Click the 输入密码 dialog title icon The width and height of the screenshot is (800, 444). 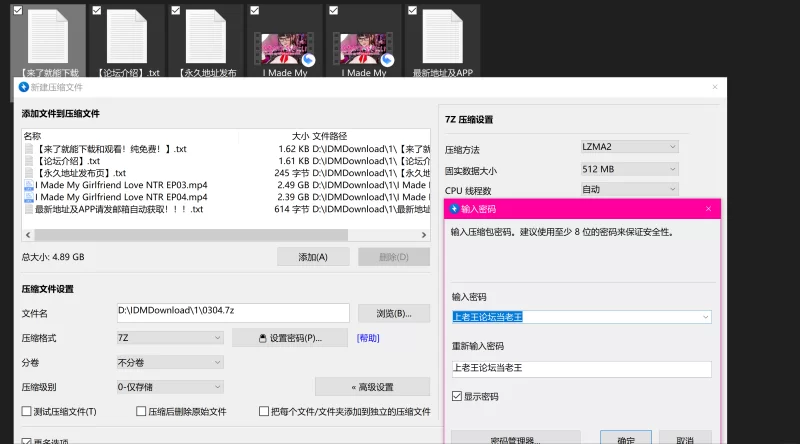454,209
